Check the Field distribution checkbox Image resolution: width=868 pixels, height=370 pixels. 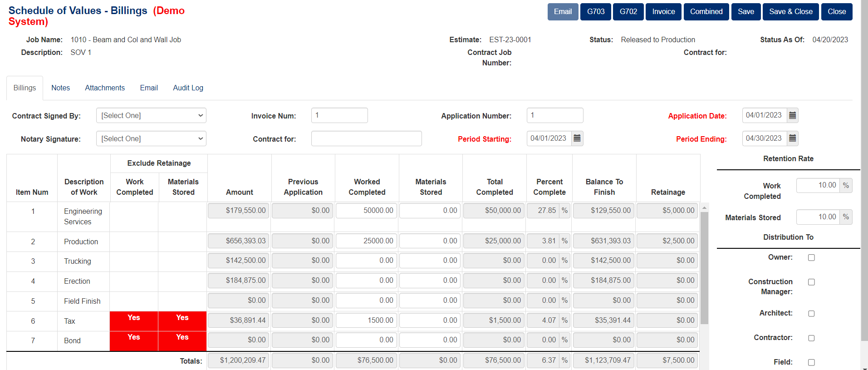[x=811, y=362]
